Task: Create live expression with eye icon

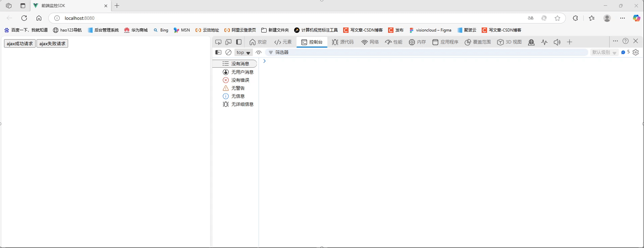Action: point(259,52)
